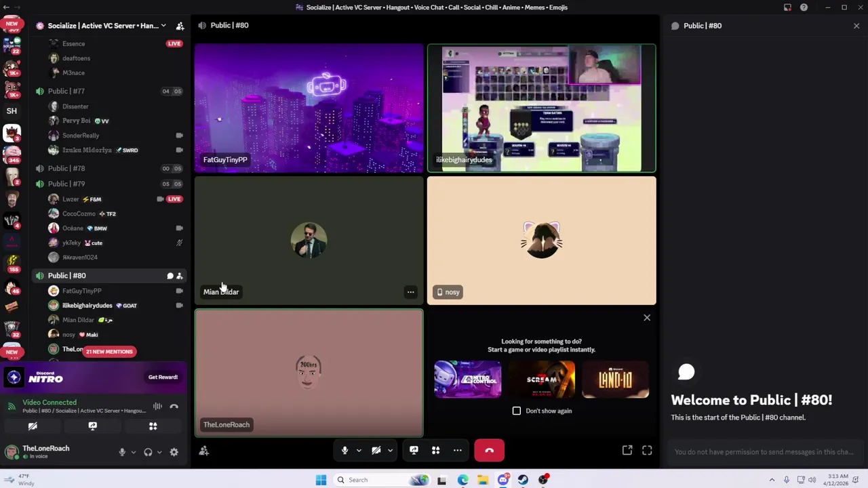Launch the Scream activity thumbnail

pos(541,379)
